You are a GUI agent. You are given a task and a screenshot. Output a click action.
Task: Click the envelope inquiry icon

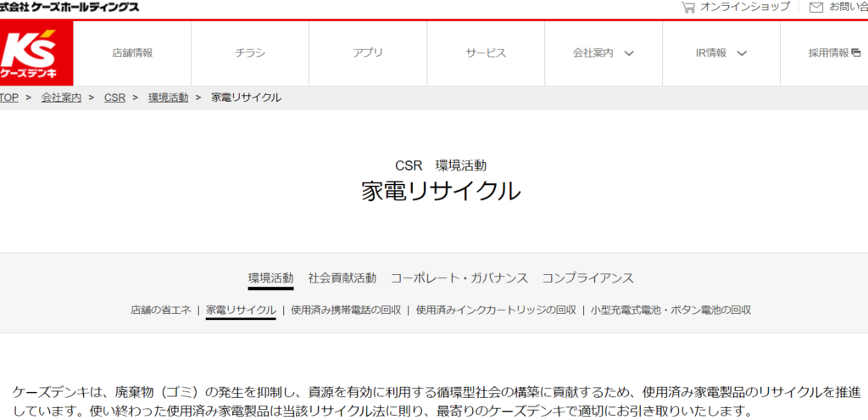pos(816,7)
